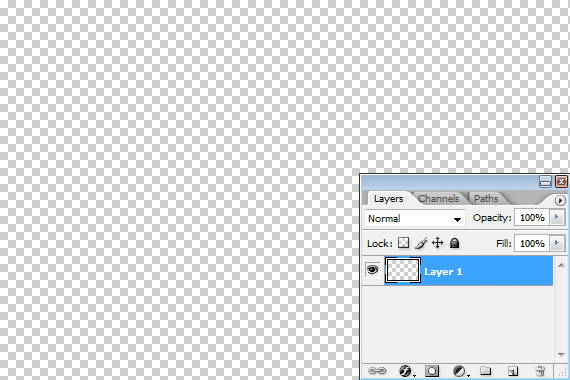Click the link layers icon
This screenshot has width=570, height=380.
tap(377, 371)
